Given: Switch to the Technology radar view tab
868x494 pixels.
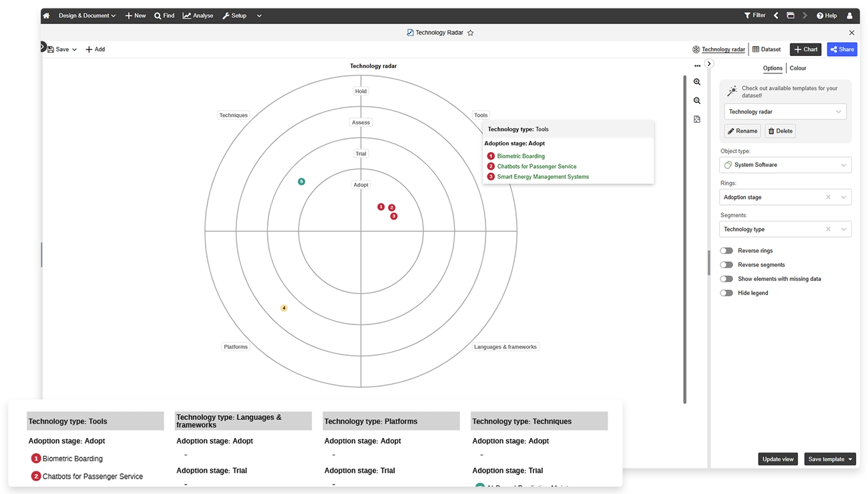Looking at the screenshot, I should click(719, 49).
